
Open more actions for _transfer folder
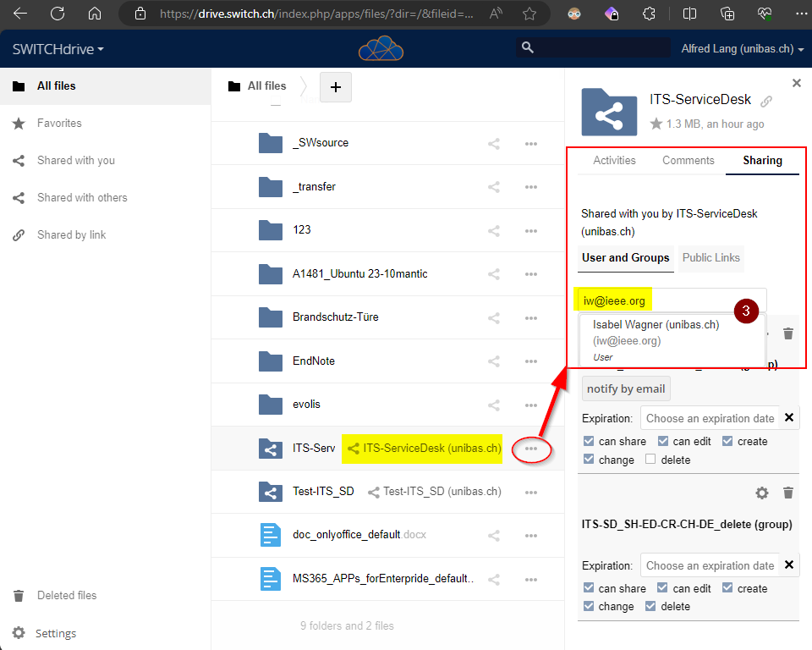click(x=531, y=187)
